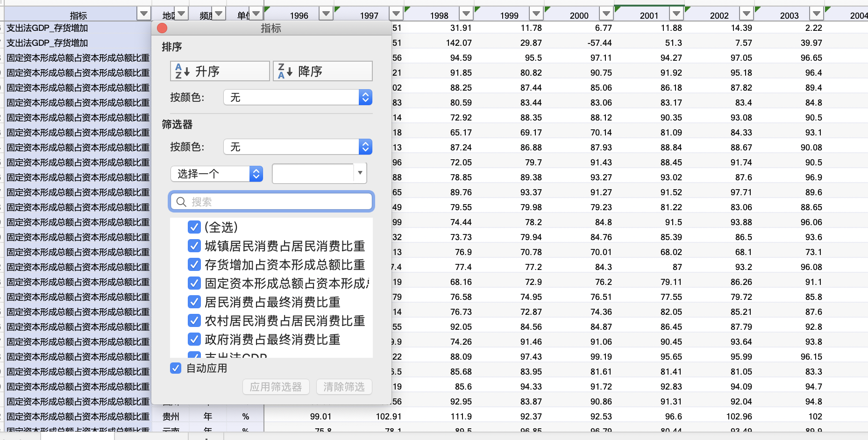Open filter arrow for the 1998 column

[466, 14]
